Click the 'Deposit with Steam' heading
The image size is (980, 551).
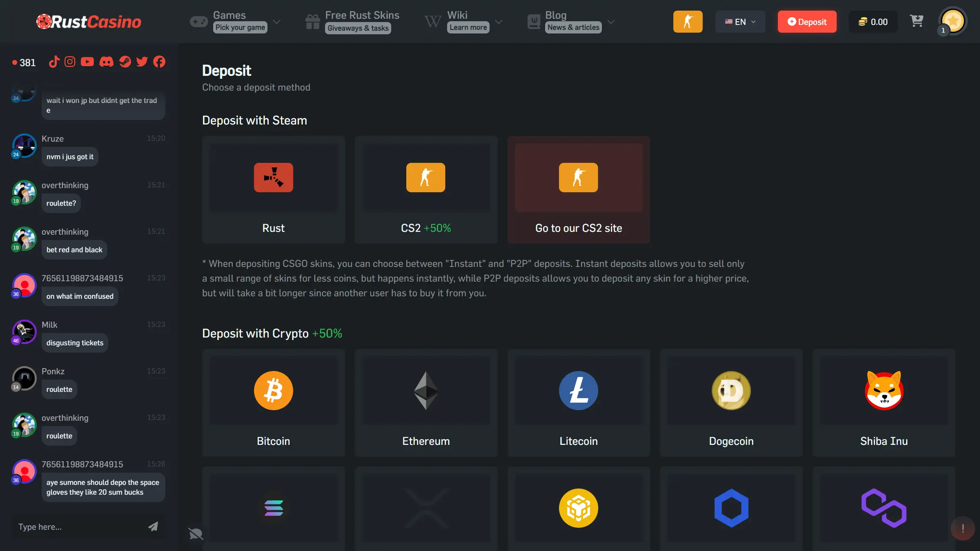click(254, 120)
